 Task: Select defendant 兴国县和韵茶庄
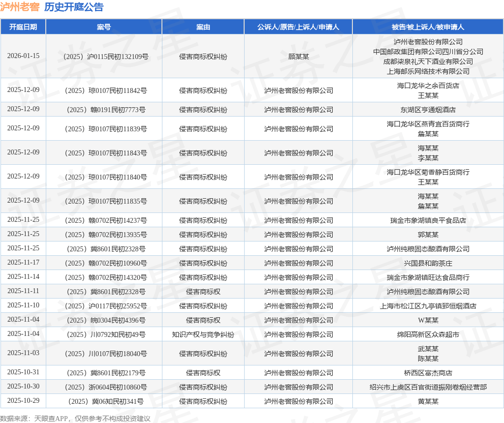click(x=428, y=263)
